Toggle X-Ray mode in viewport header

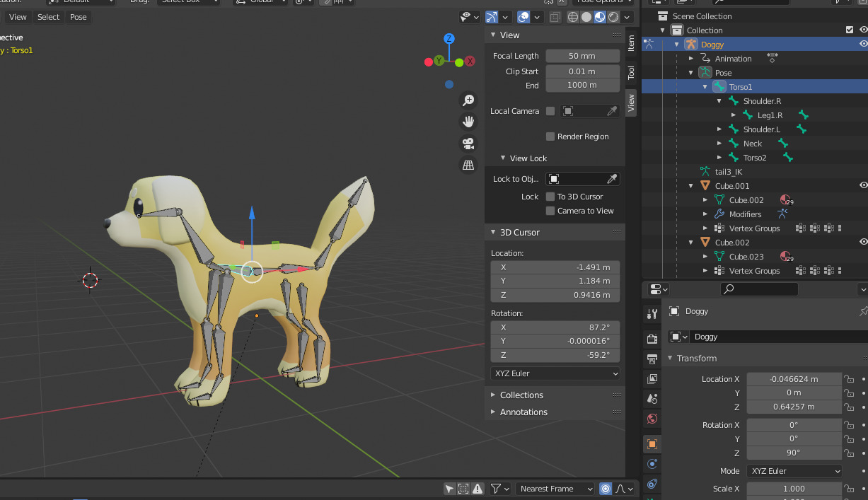[x=555, y=17]
